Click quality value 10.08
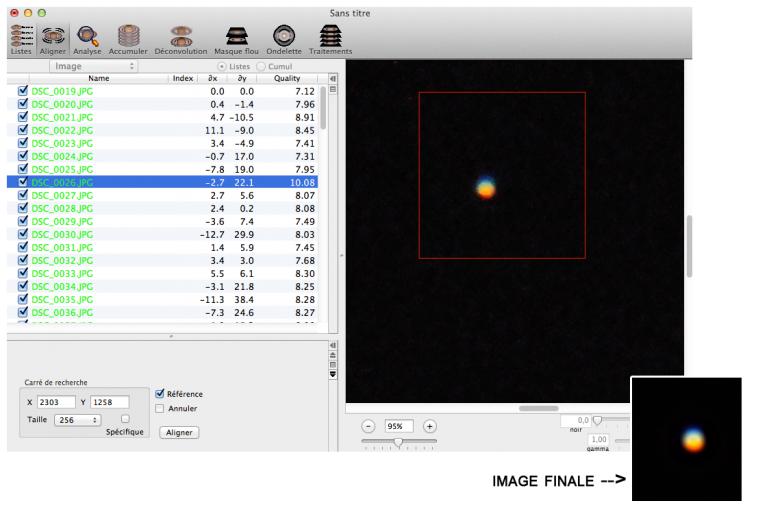This screenshot has width=769, height=525. pyautogui.click(x=302, y=183)
